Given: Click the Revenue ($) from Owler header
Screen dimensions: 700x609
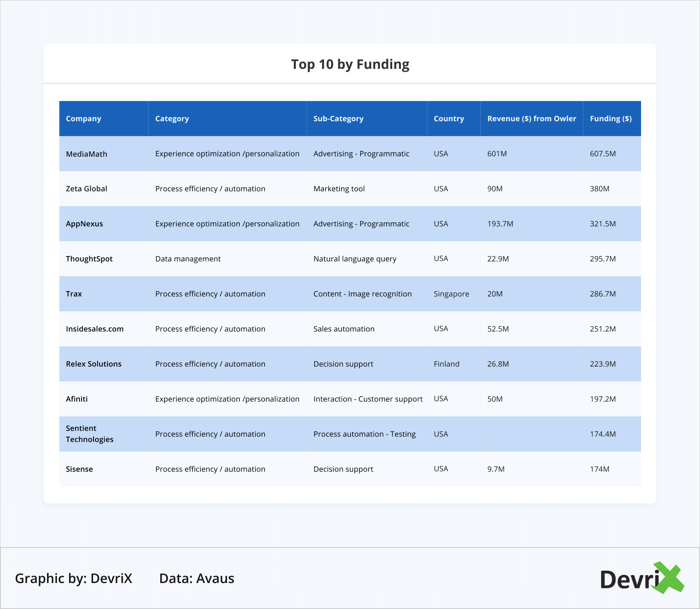Looking at the screenshot, I should tap(531, 119).
